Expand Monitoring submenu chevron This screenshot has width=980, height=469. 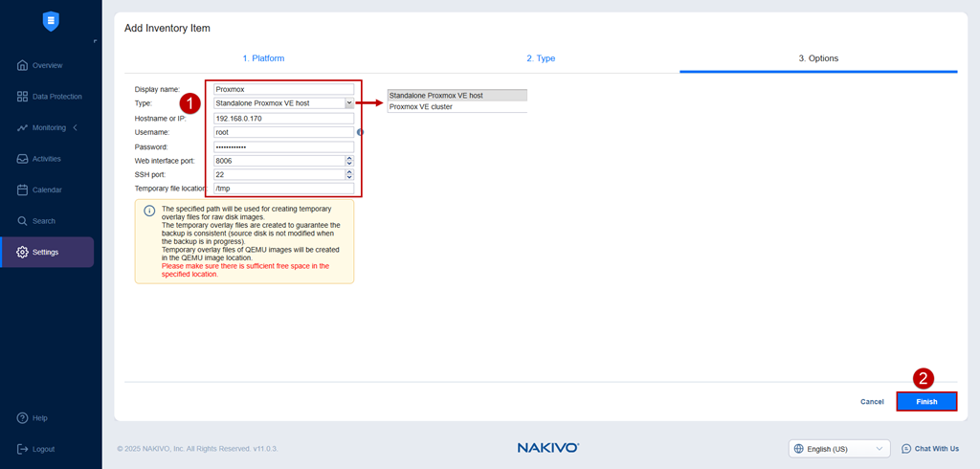tap(76, 127)
